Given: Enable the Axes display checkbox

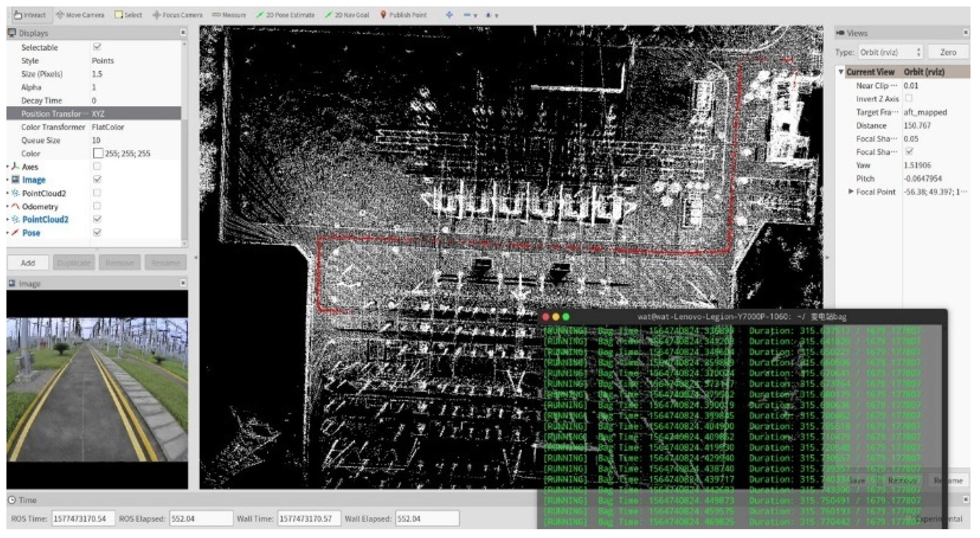Looking at the screenshot, I should [x=97, y=166].
